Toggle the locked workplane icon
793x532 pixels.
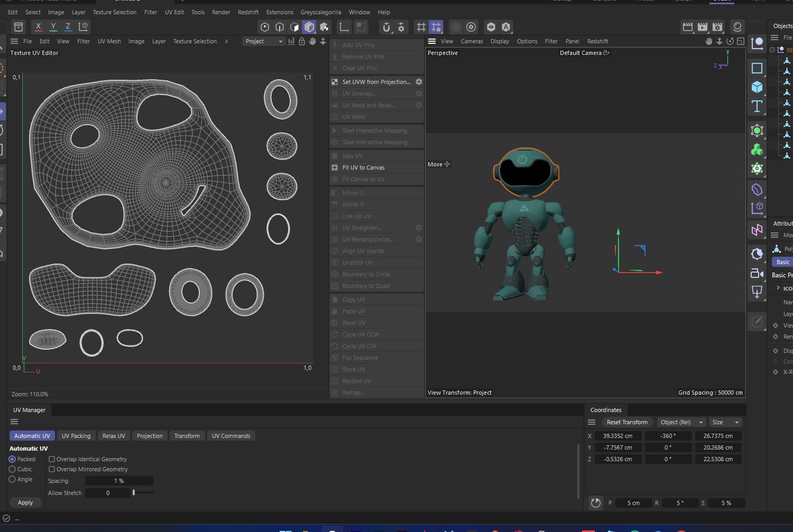pyautogui.click(x=436, y=27)
